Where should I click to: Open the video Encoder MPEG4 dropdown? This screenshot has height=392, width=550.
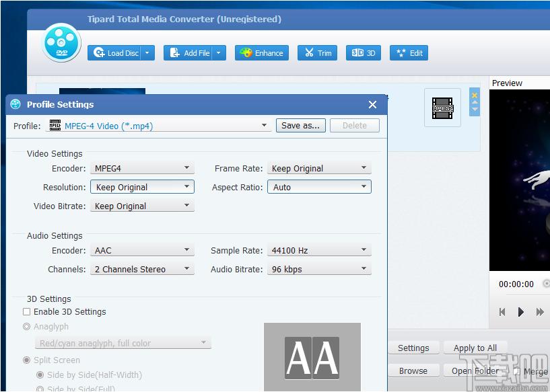pyautogui.click(x=142, y=168)
